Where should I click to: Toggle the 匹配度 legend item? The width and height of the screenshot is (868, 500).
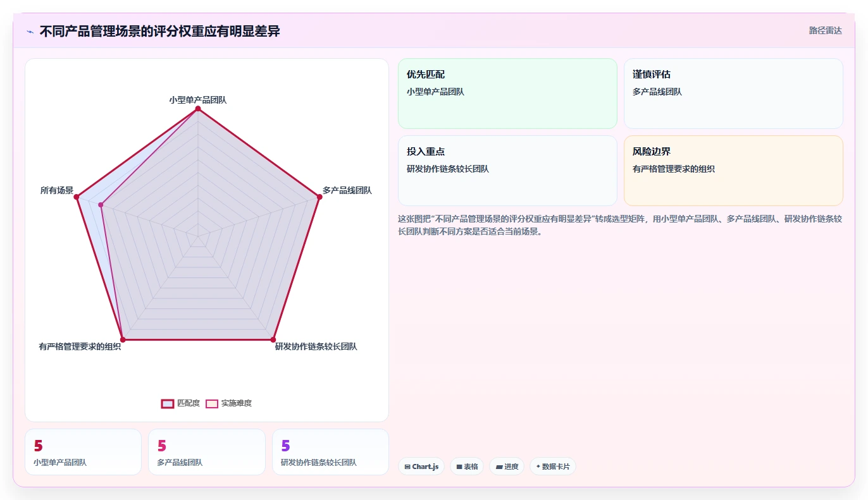click(x=180, y=403)
